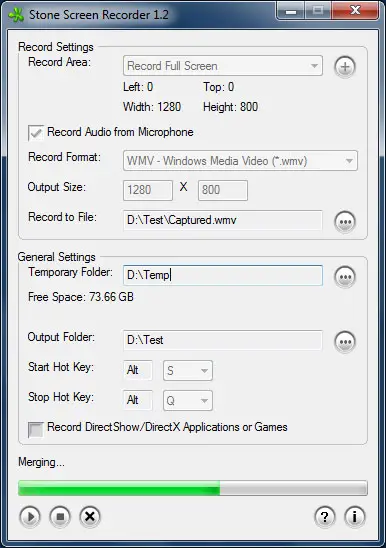Stop recording with the square button

click(60, 517)
